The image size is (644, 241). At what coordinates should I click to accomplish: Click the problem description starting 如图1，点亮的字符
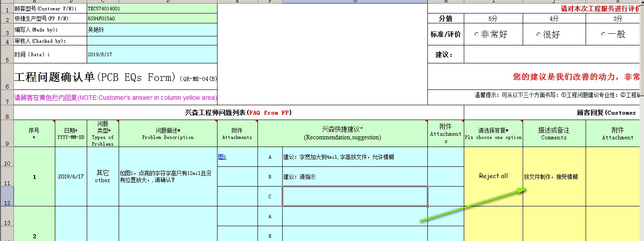tap(168, 177)
